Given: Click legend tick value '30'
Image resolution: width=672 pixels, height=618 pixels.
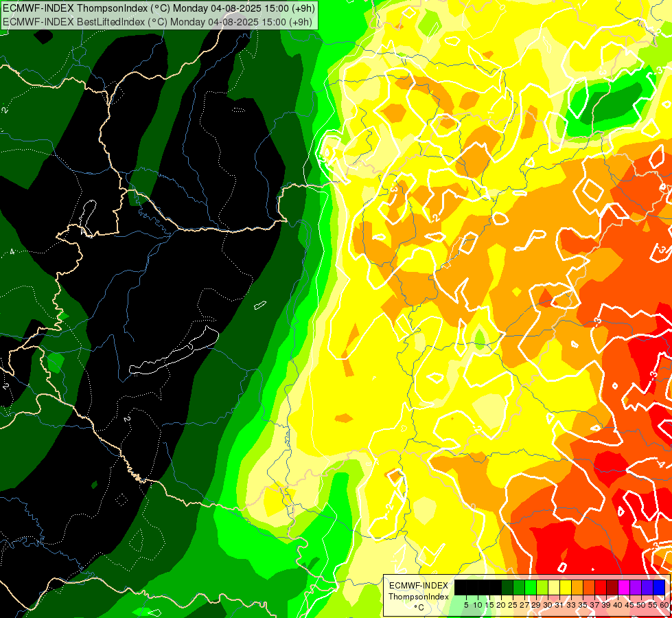Looking at the screenshot, I should (548, 605).
